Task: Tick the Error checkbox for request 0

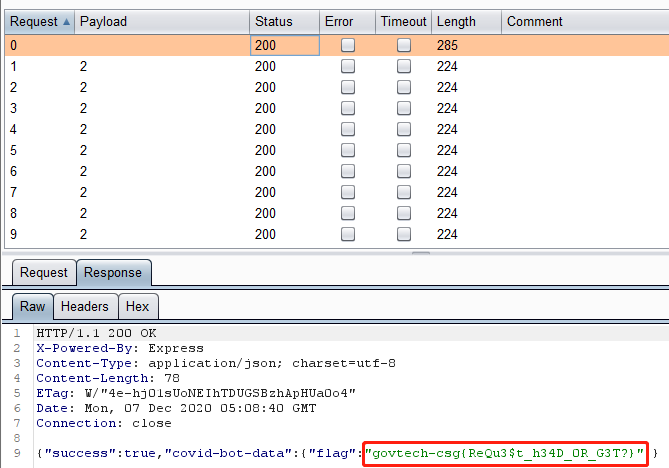Action: coord(348,45)
